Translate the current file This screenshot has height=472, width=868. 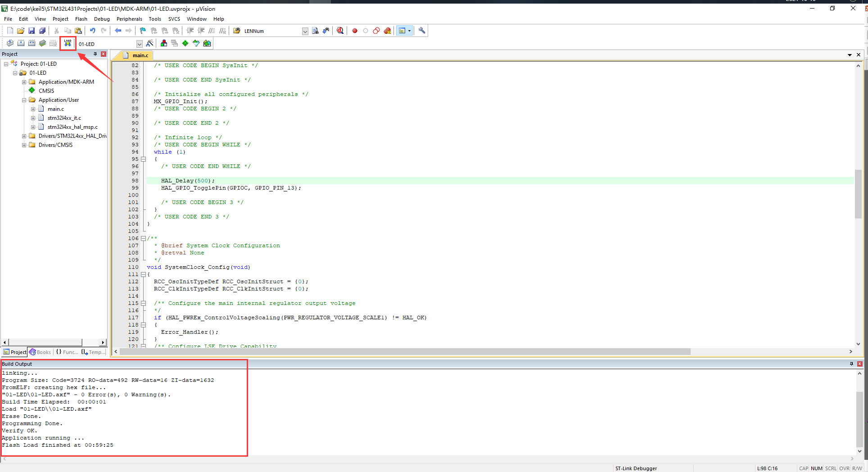point(10,43)
